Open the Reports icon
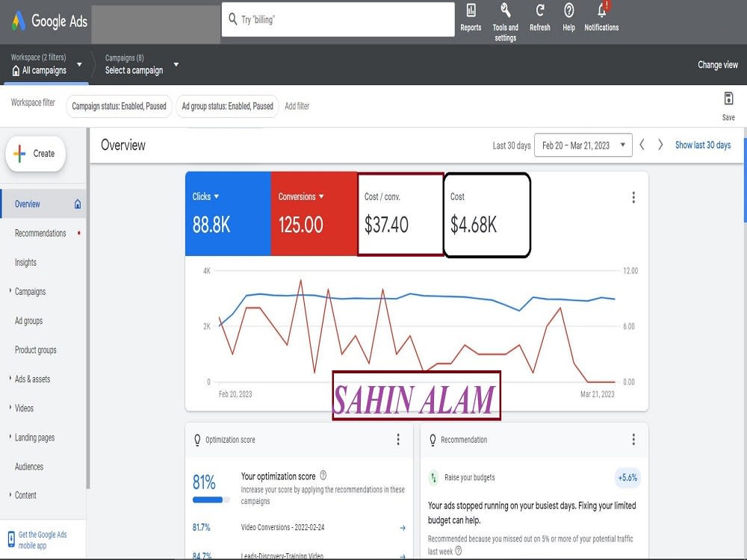 pos(471,10)
